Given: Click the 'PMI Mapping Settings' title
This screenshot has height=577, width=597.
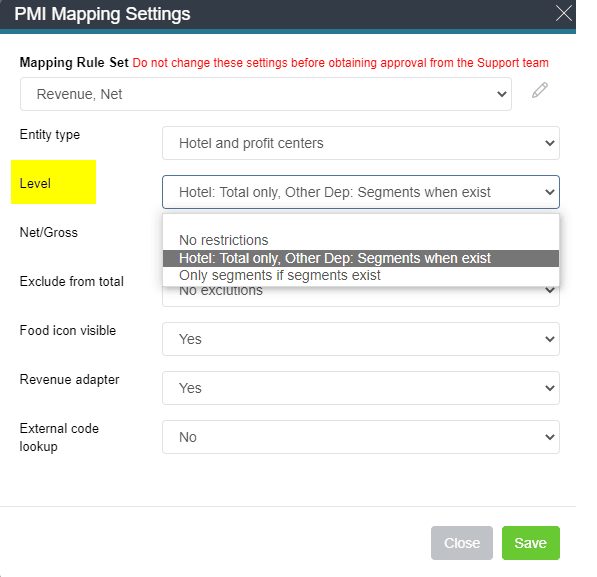Looking at the screenshot, I should (102, 14).
